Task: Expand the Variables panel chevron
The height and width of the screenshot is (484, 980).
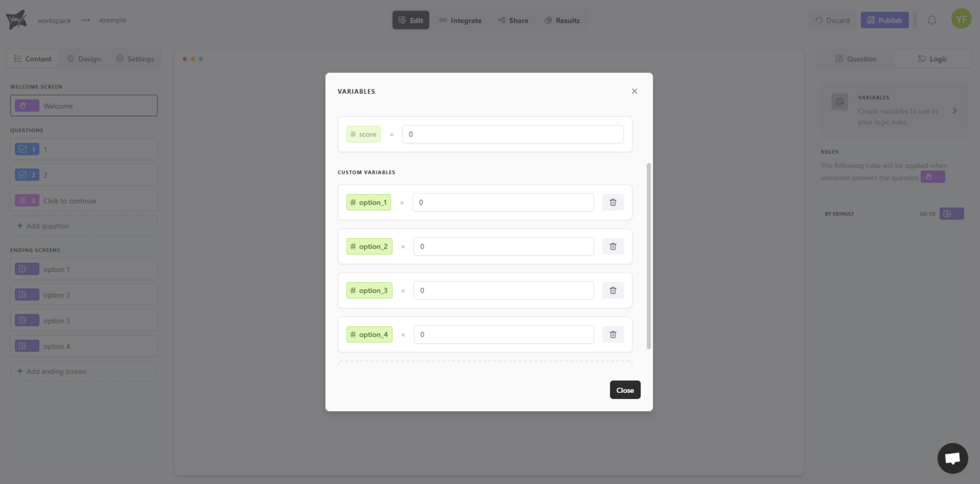Action: (954, 111)
